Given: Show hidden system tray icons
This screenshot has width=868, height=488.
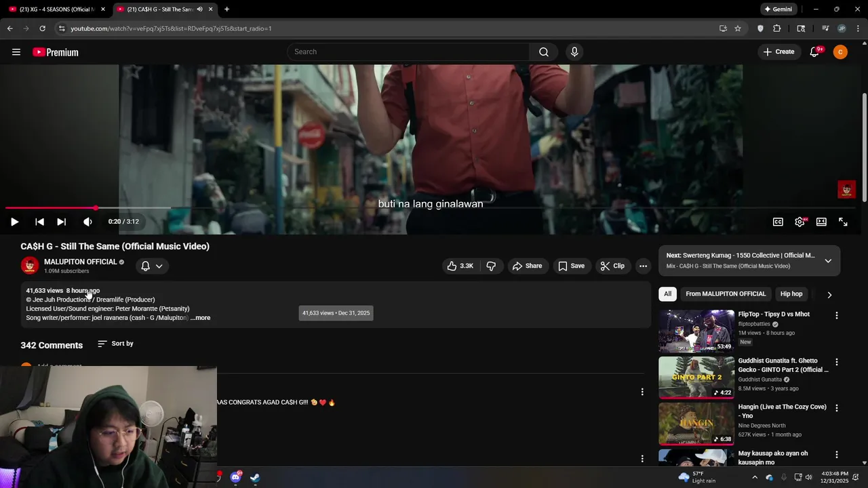Looking at the screenshot, I should (754, 477).
